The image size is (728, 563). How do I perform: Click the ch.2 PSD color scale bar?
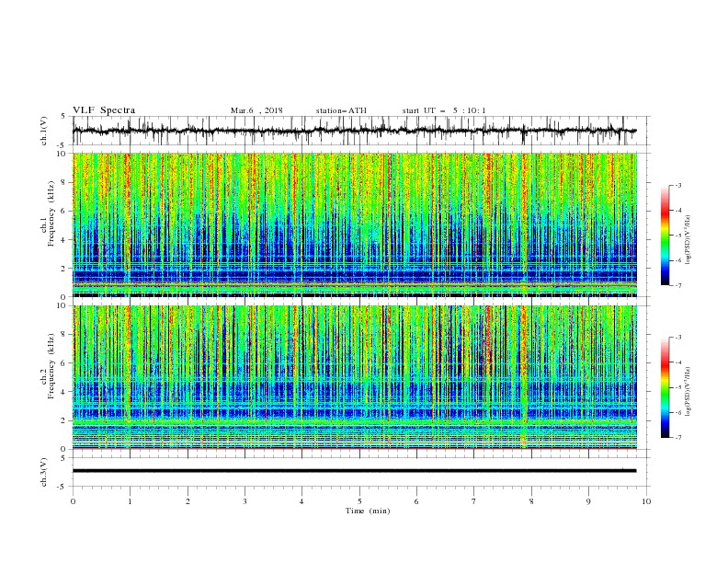[x=665, y=387]
